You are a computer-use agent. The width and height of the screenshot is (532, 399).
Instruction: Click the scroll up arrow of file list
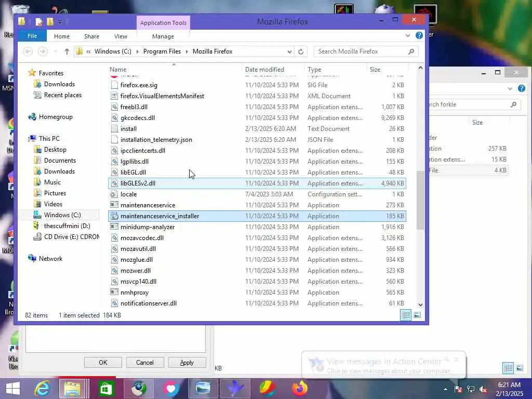click(x=420, y=68)
